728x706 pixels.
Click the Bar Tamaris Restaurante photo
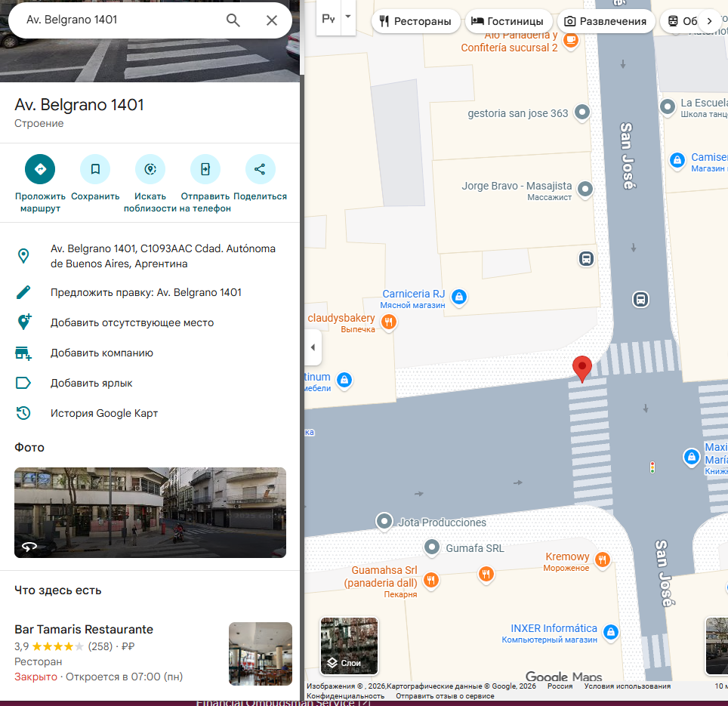[261, 654]
